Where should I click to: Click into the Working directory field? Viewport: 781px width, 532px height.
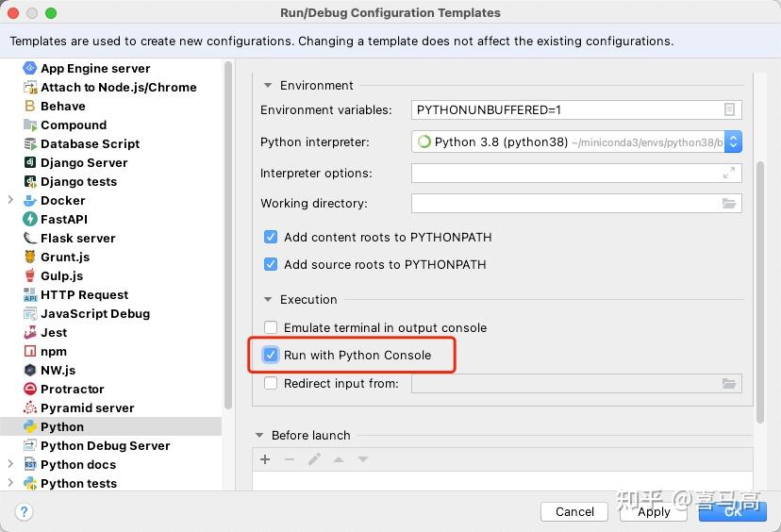coord(564,203)
